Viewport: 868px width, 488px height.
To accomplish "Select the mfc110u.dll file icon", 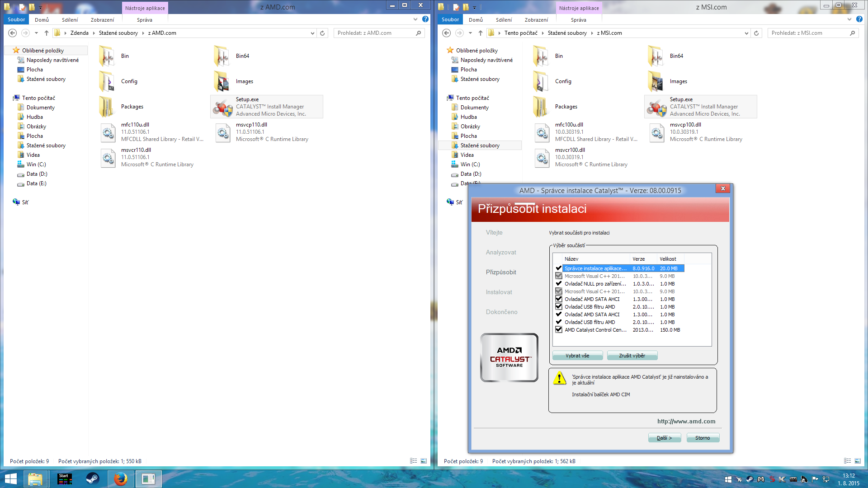I will tap(108, 132).
